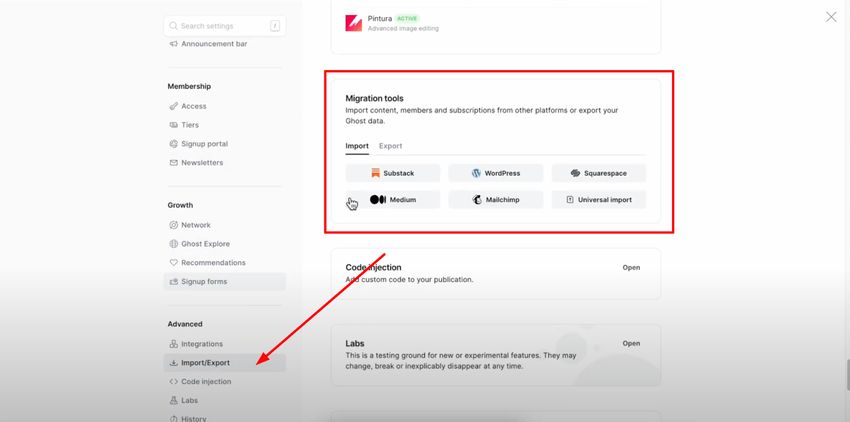Click the Announcement bar megaphone icon
The image size is (850, 422).
(173, 44)
